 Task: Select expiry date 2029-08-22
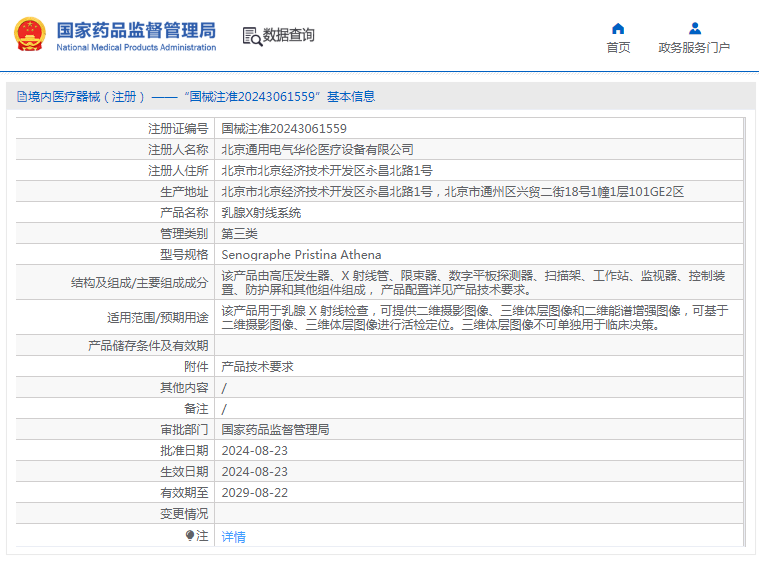[255, 493]
